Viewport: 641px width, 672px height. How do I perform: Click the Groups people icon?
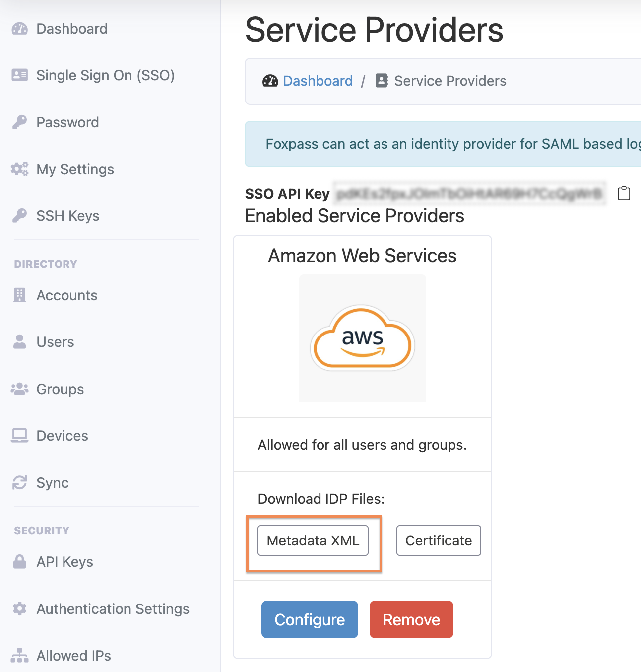pos(20,389)
